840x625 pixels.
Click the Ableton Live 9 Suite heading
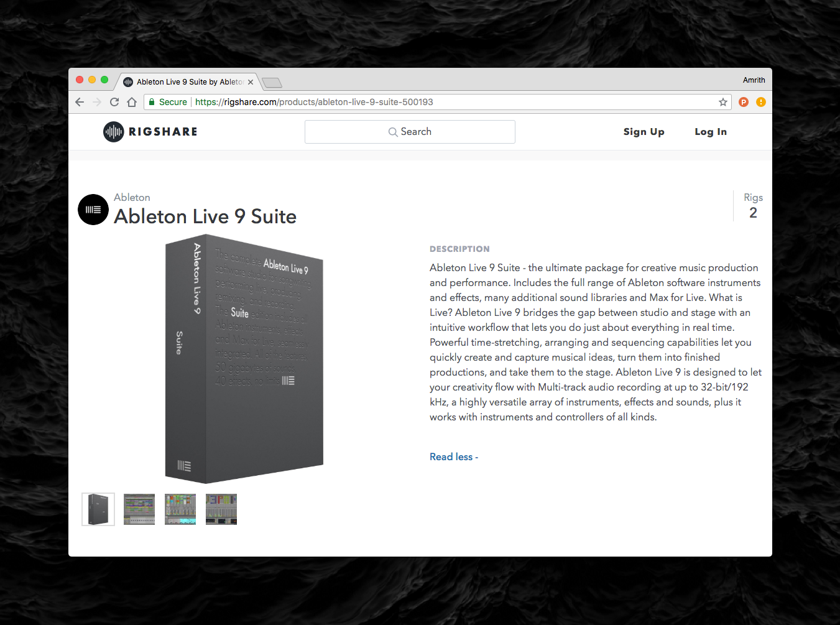(205, 216)
